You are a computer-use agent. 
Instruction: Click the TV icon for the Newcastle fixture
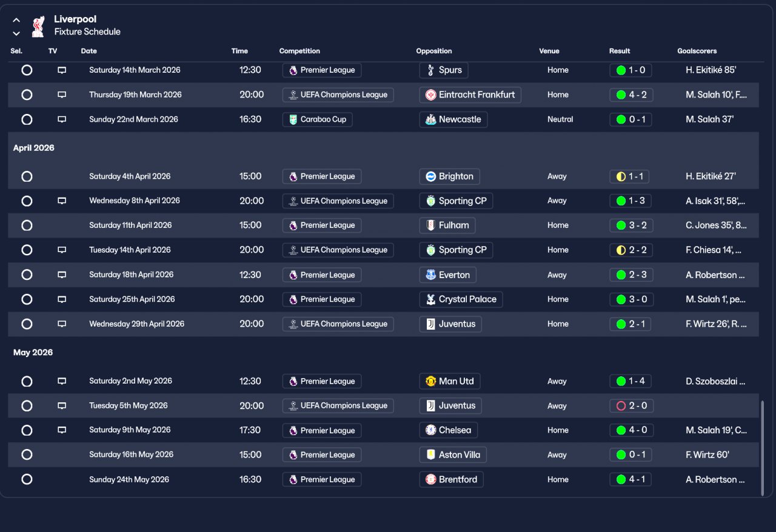click(x=62, y=119)
